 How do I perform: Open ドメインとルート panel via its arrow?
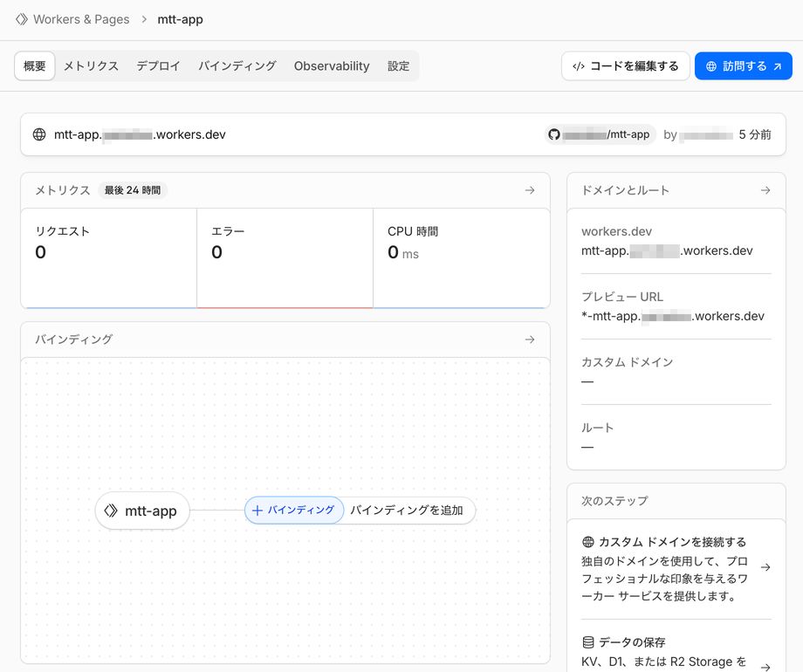pos(765,190)
